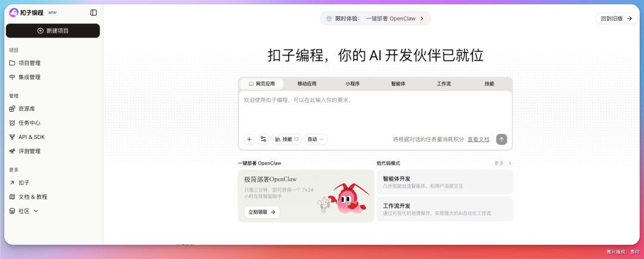This screenshot has height=259, width=644.
Task: Click the send arrow button
Action: (501, 139)
